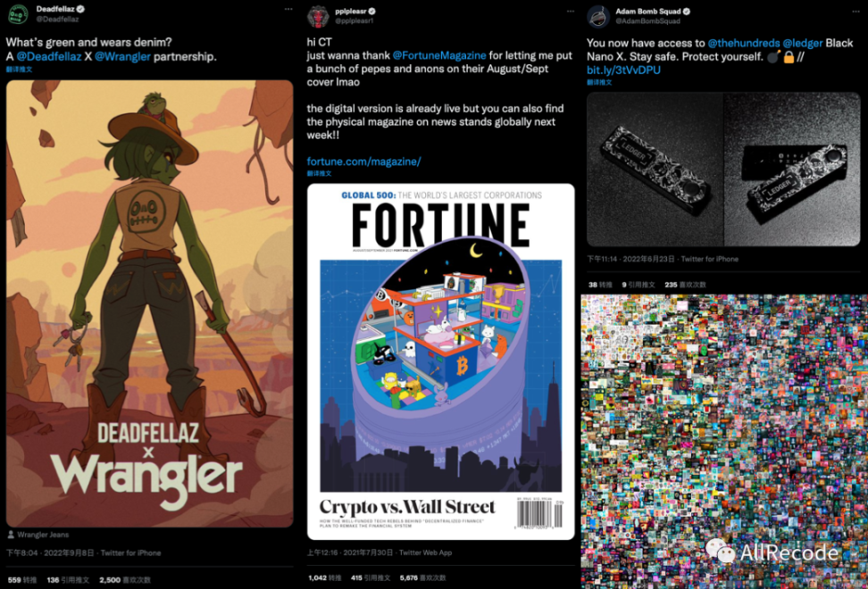Screen dimensions: 868x589
Task: Follow the fortune.com/magazine/ link
Action: [363, 162]
